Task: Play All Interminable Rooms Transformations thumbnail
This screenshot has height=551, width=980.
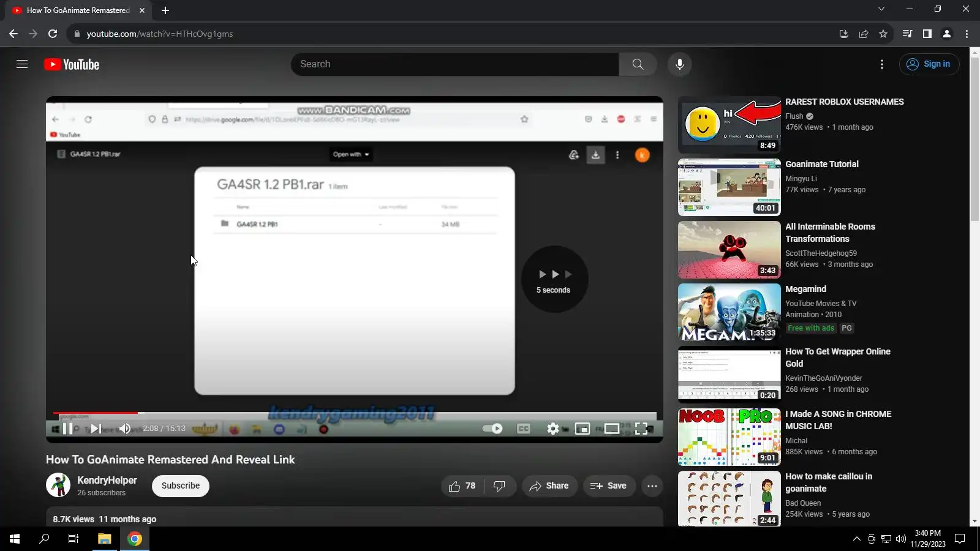Action: [729, 250]
